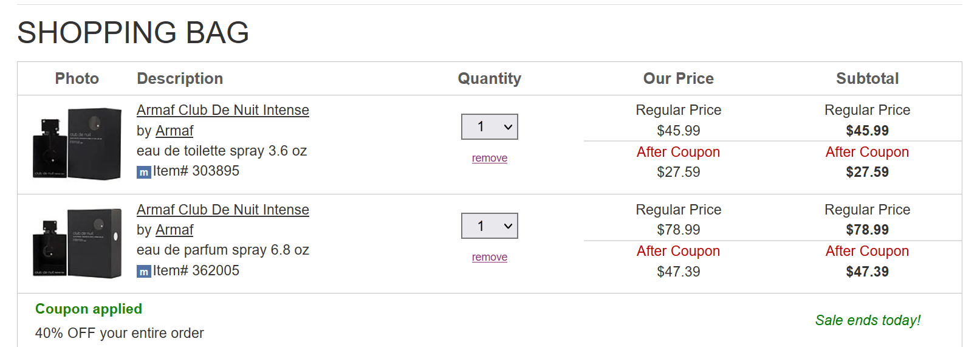The image size is (980, 347).
Task: Click the "Sale ends today!" notice
Action: click(868, 320)
